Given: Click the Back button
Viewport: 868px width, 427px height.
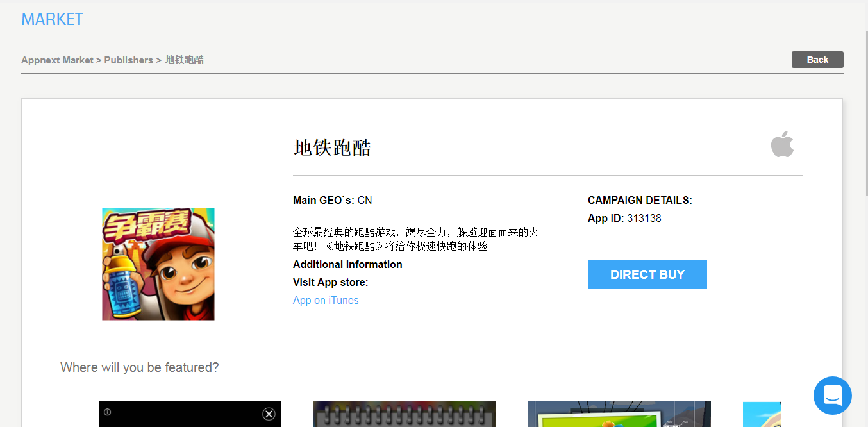Looking at the screenshot, I should point(817,60).
